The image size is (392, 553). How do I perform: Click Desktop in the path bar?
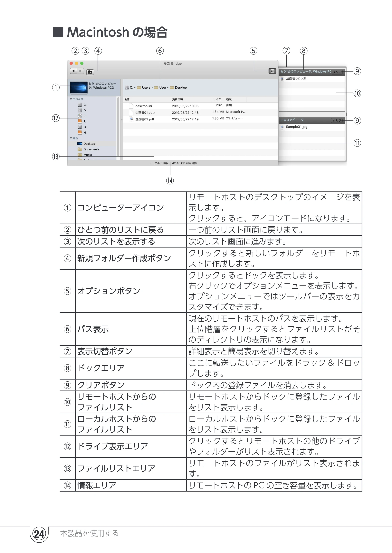[x=178, y=88]
